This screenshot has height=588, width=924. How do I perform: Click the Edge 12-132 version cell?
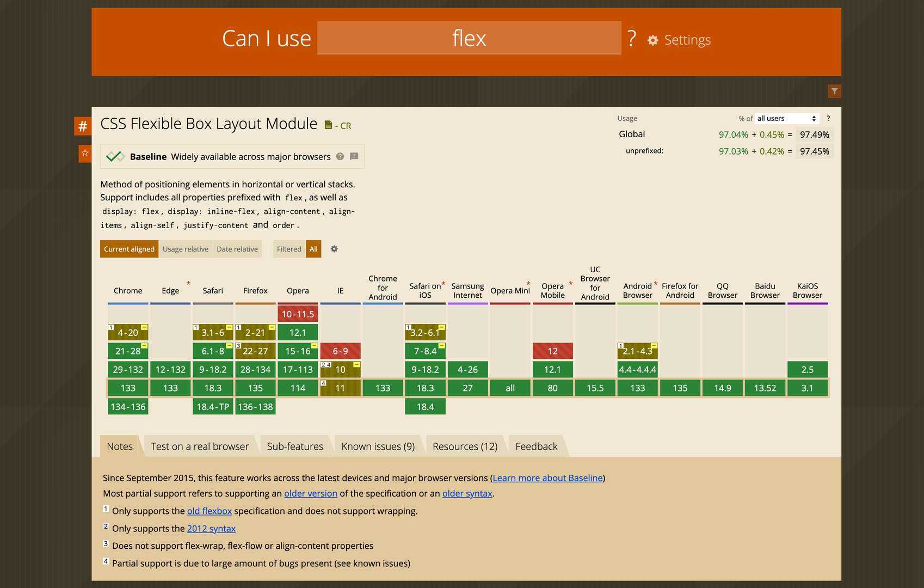pos(170,370)
